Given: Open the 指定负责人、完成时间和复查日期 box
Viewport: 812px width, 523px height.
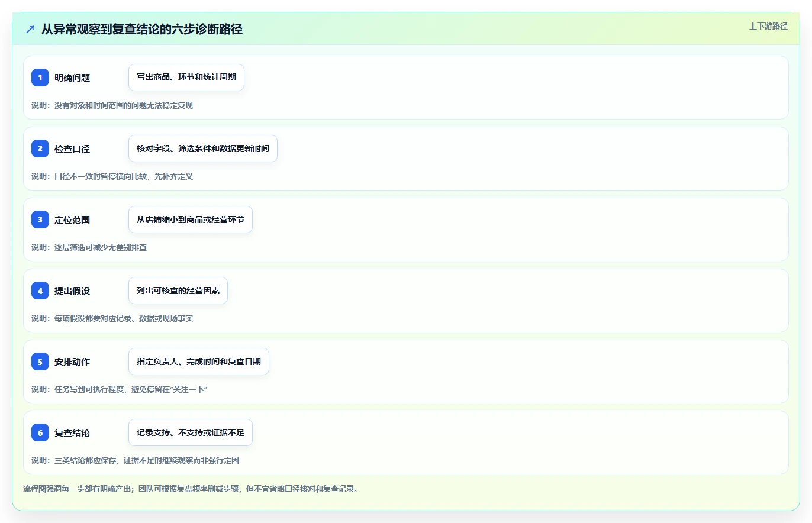Looking at the screenshot, I should 199,361.
